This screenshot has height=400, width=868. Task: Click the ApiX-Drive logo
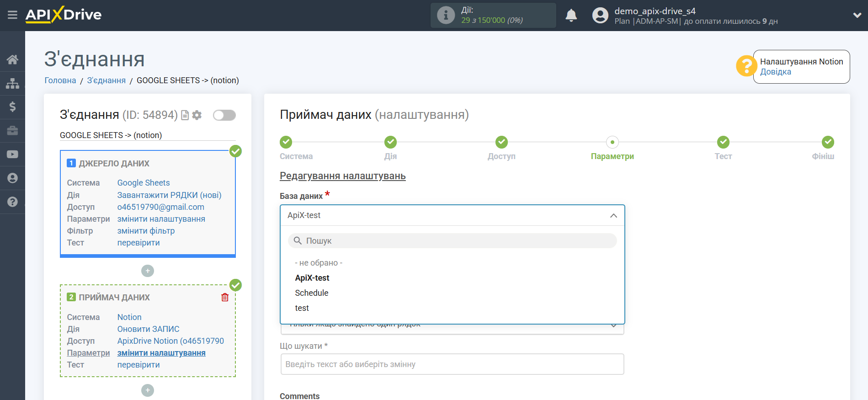[x=64, y=15]
